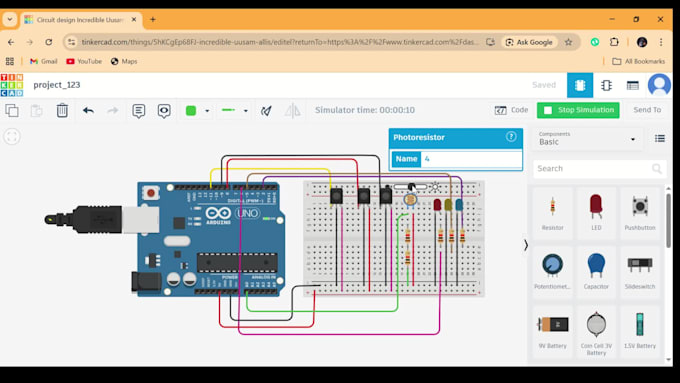Open the user profile avatar

[659, 85]
